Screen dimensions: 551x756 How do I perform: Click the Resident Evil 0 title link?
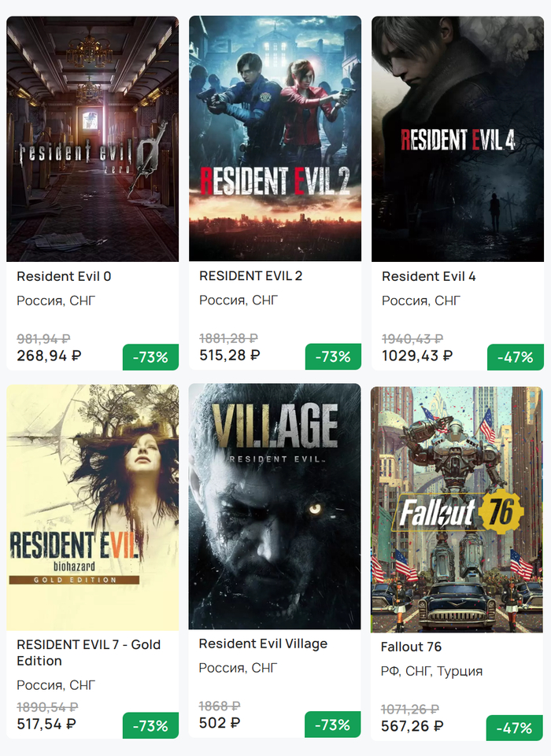click(64, 276)
